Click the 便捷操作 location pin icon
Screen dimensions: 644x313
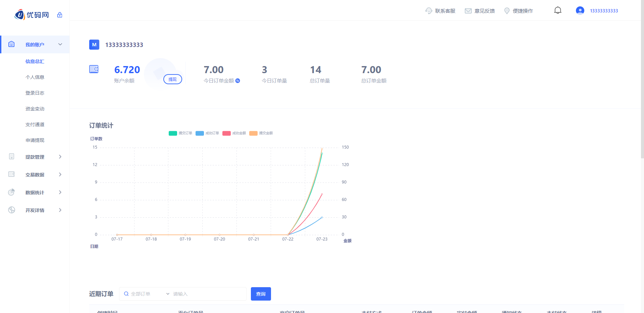click(x=507, y=11)
